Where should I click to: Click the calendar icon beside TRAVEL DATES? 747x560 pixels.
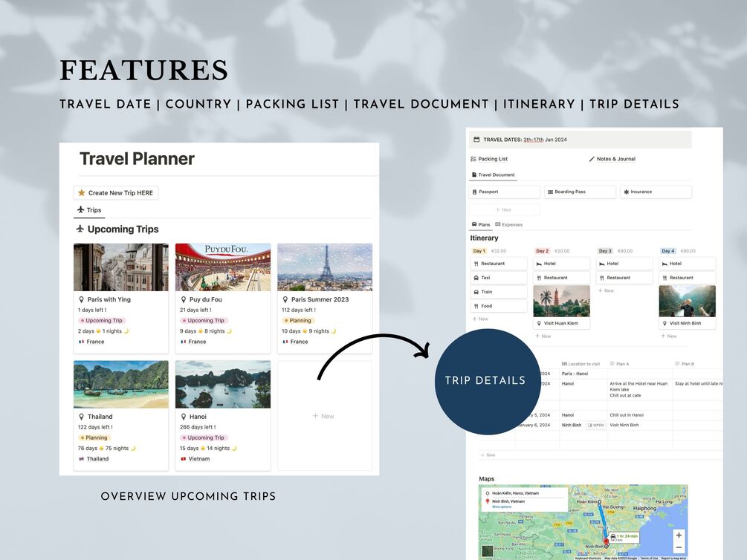pos(476,140)
